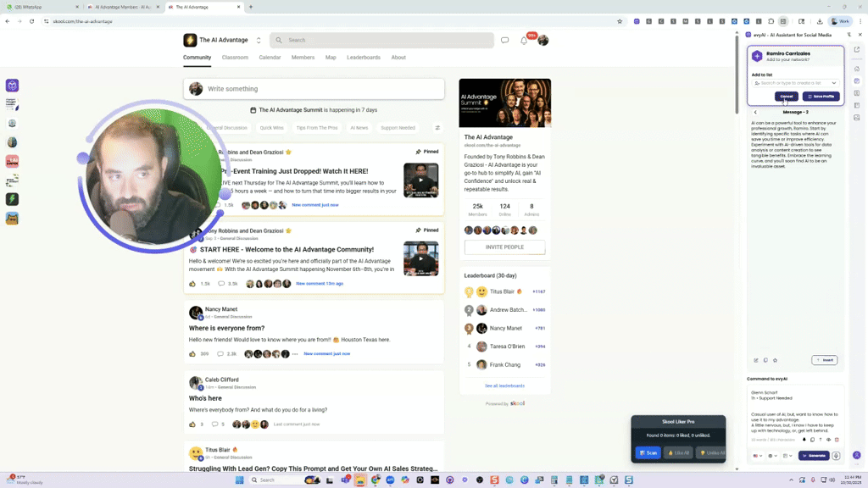This screenshot has height=488, width=868.
Task: Click the purple add-to-network plus icon
Action: coord(757,56)
